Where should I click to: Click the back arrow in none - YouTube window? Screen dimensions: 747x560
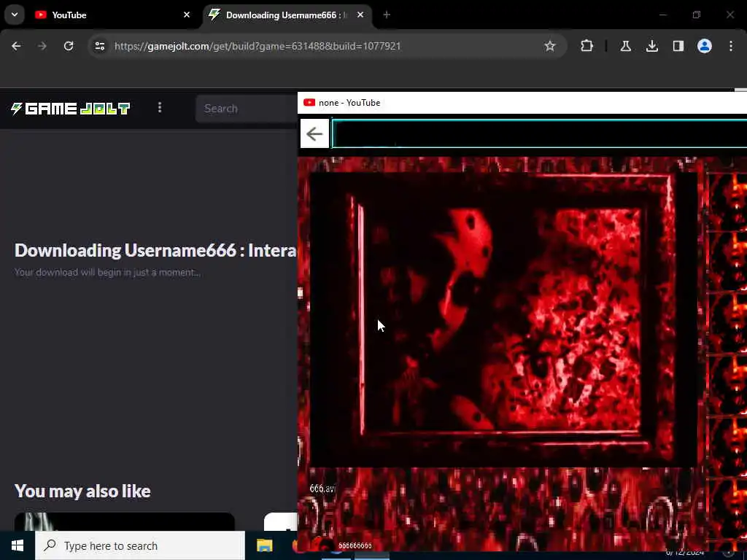314,134
